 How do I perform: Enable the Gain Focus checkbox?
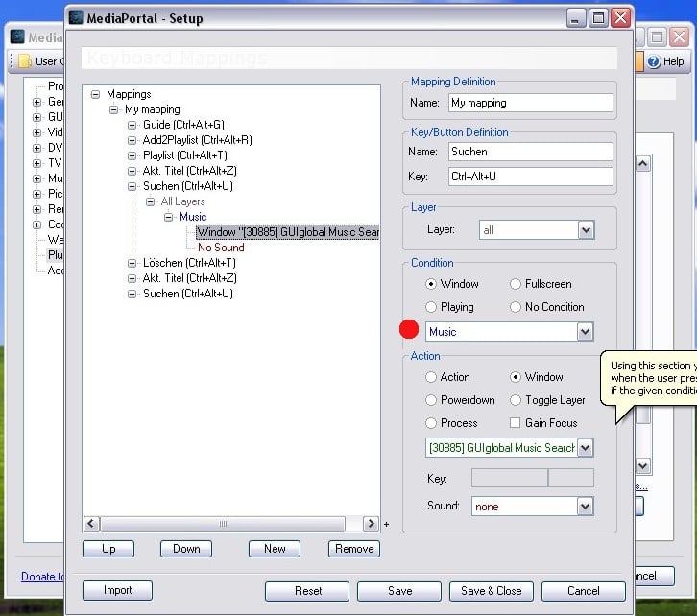tap(516, 423)
